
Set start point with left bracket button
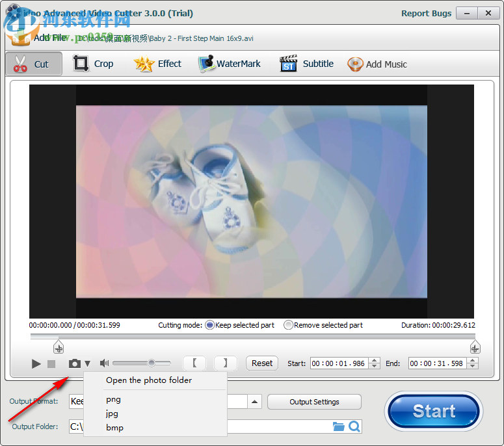[194, 363]
